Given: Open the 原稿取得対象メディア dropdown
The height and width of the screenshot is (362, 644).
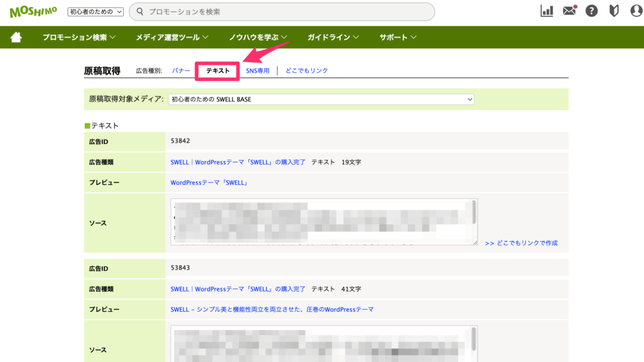Looking at the screenshot, I should click(321, 99).
